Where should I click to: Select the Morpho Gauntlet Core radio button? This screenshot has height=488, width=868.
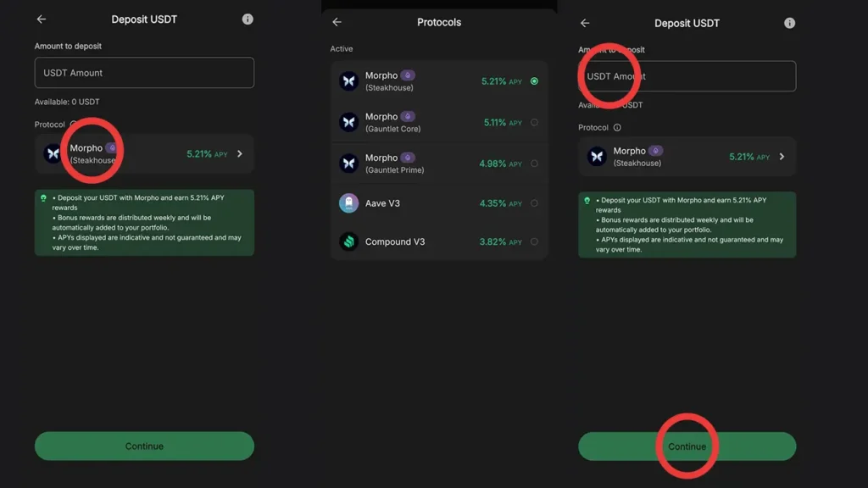point(534,123)
